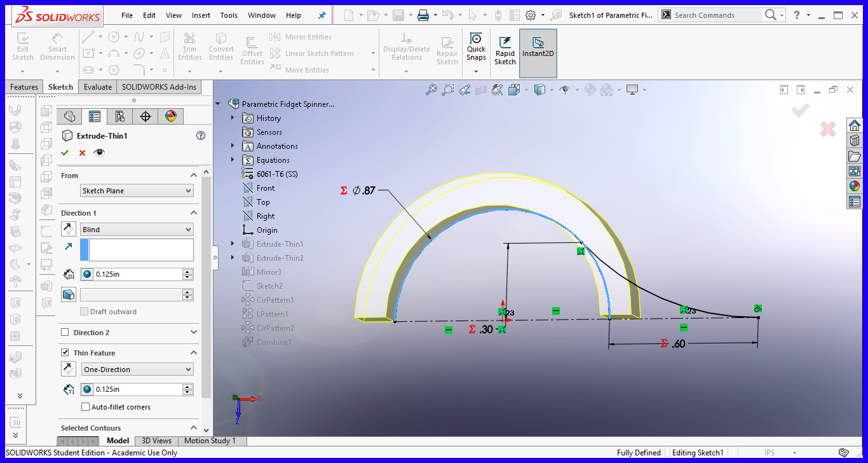Click the Display/Delete Relations icon
Viewport: 868px width, 463px height.
[406, 46]
